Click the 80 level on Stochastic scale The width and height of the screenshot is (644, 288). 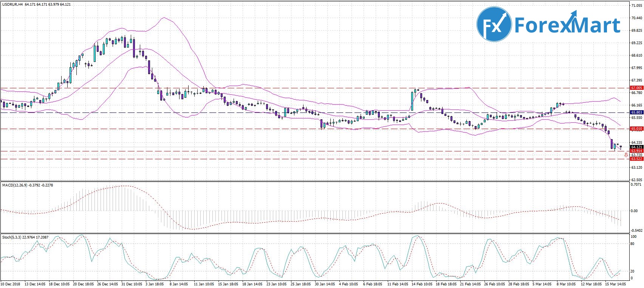633,244
